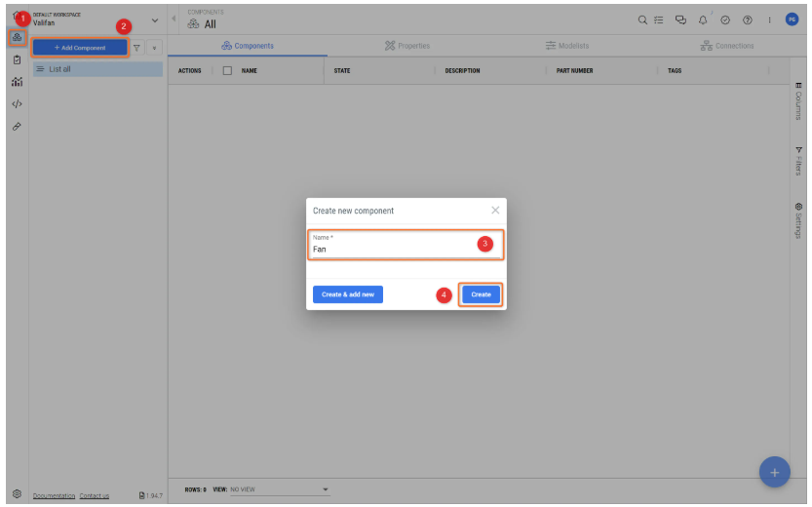The image size is (812, 507).
Task: Click the Add Component button
Action: click(80, 48)
